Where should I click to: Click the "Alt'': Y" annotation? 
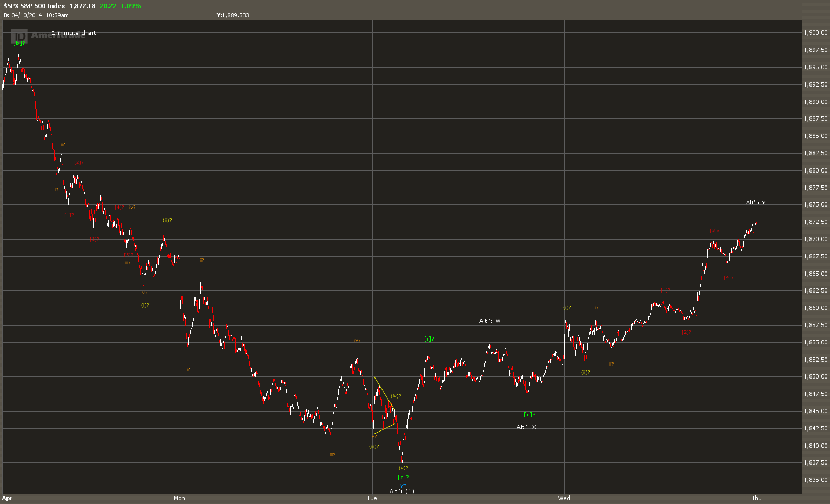click(756, 203)
